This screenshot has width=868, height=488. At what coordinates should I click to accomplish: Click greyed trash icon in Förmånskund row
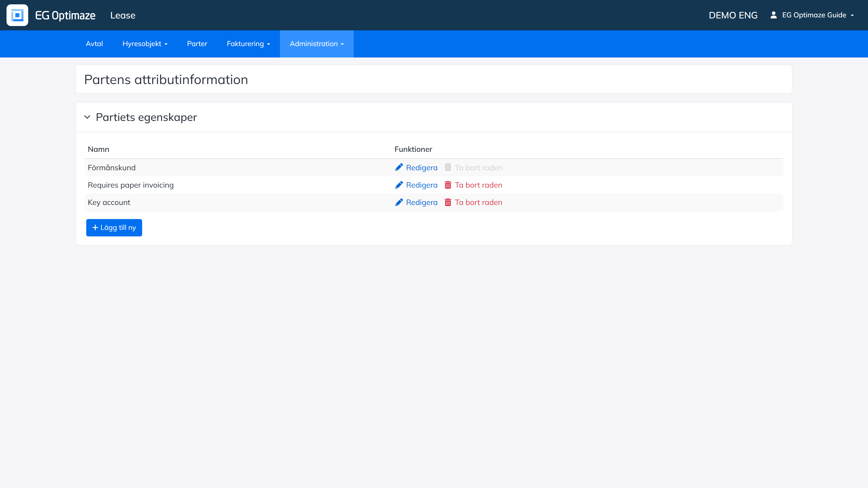(448, 167)
